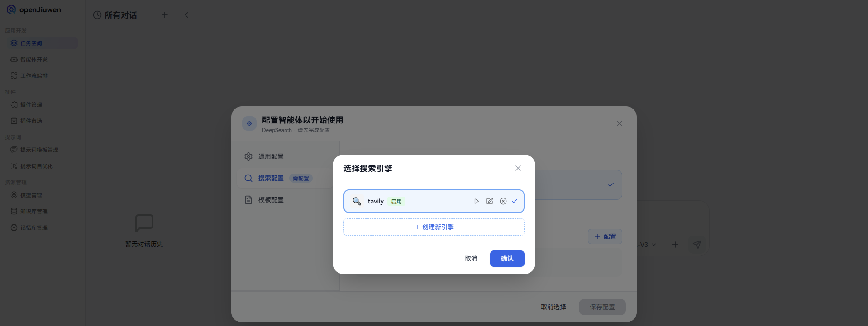This screenshot has width=868, height=326.
Task: Open 工作流编排 section
Action: [x=34, y=76]
